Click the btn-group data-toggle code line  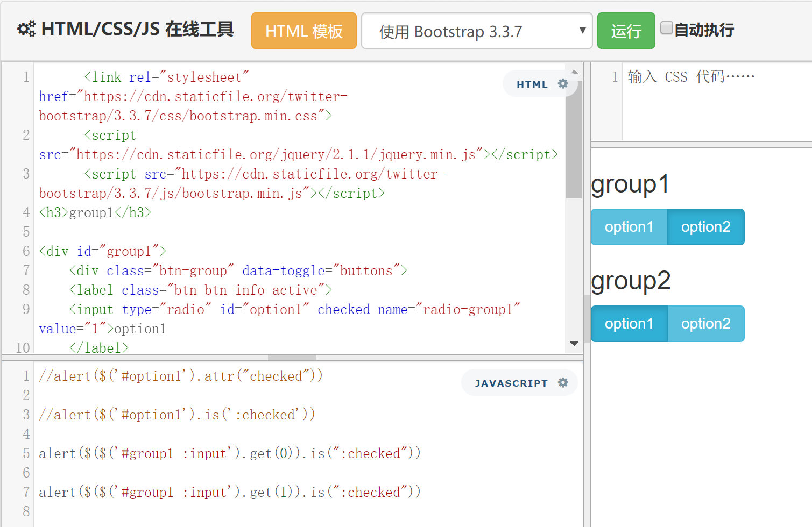click(x=238, y=270)
